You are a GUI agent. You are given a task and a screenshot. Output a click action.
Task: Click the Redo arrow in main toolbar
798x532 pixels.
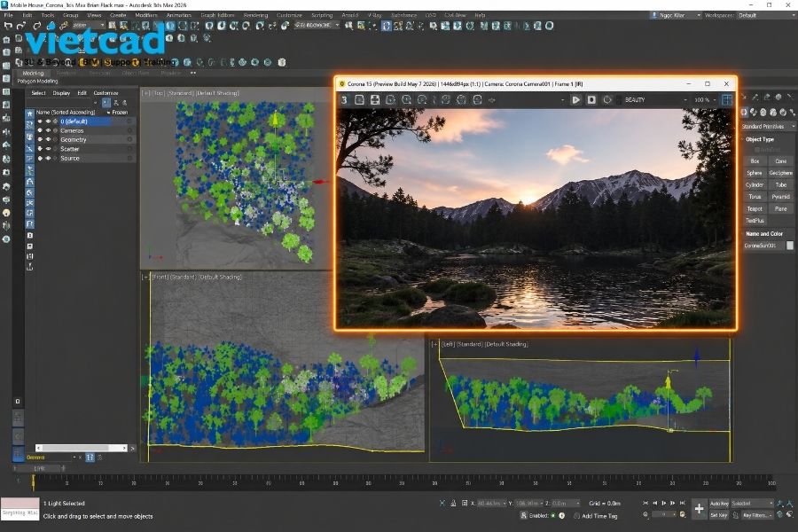(21, 26)
